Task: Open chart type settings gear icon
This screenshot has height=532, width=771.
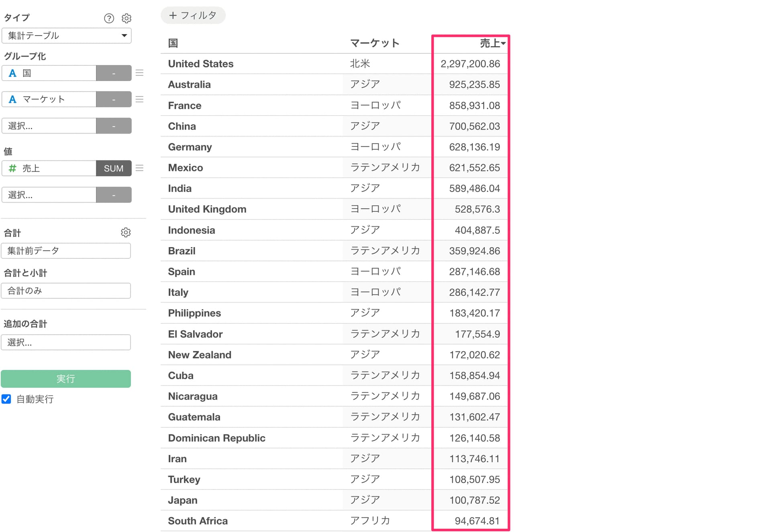Action: pos(126,18)
